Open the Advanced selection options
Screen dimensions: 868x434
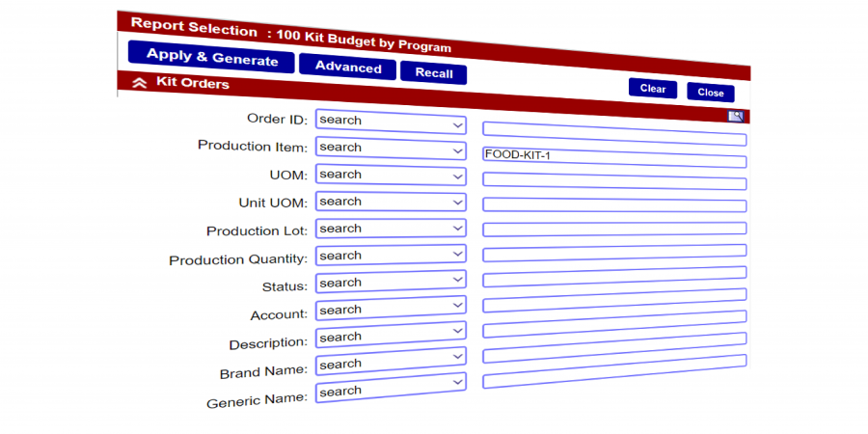point(347,67)
